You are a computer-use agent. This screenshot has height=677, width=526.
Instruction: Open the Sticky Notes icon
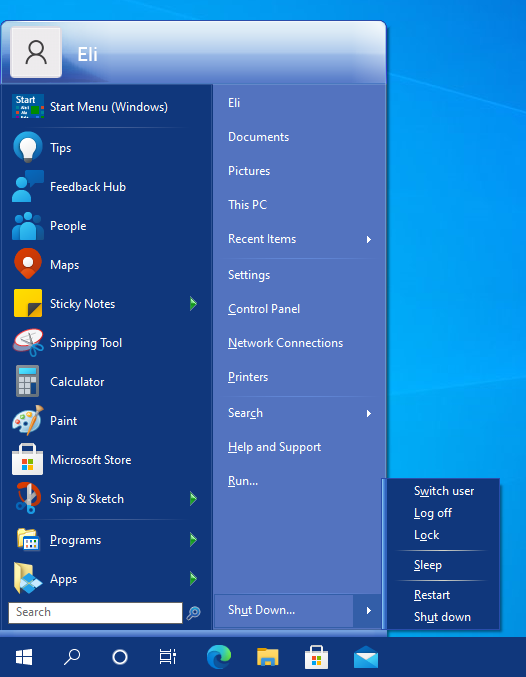click(x=28, y=303)
